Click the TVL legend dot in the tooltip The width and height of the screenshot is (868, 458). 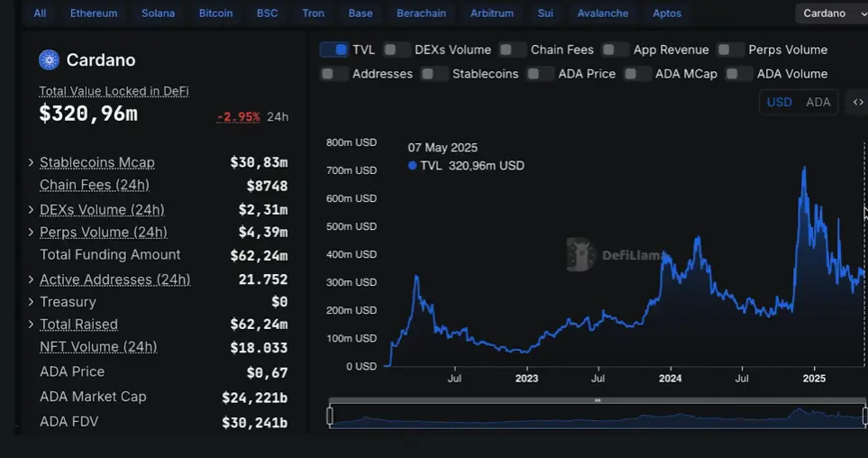point(412,166)
